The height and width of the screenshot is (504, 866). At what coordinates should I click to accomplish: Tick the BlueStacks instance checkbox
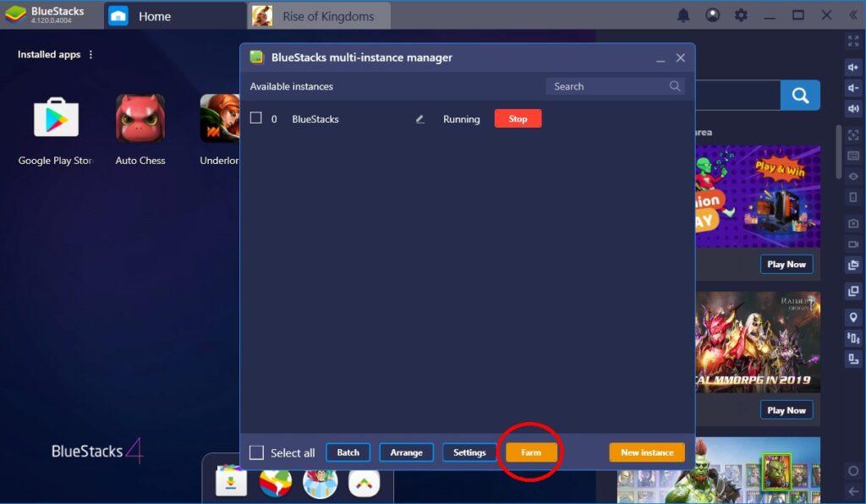(x=256, y=119)
